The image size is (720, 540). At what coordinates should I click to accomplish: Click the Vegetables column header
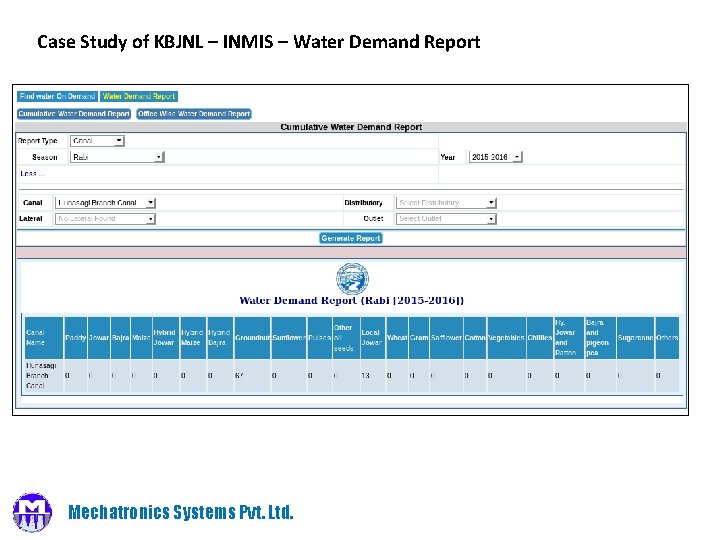pos(506,338)
